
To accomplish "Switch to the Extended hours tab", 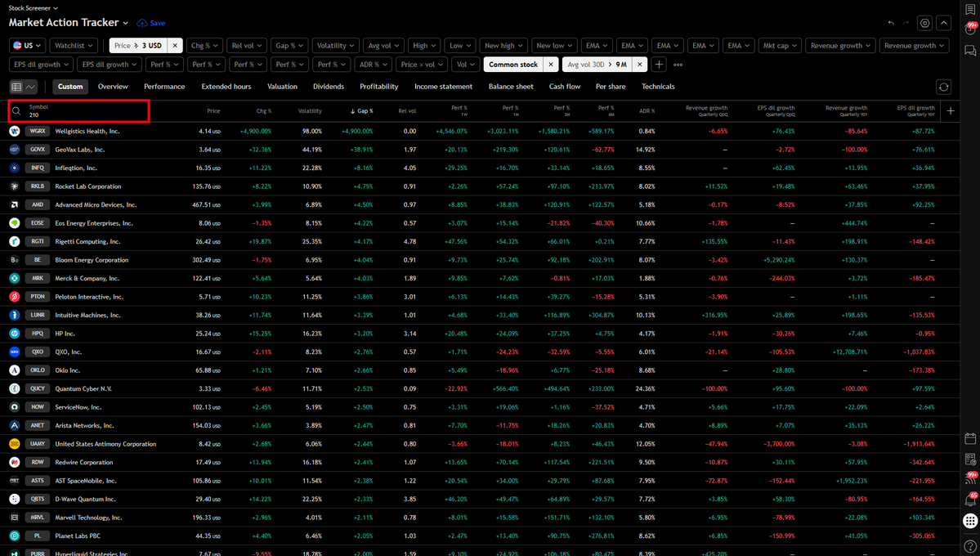I will pyautogui.click(x=226, y=87).
